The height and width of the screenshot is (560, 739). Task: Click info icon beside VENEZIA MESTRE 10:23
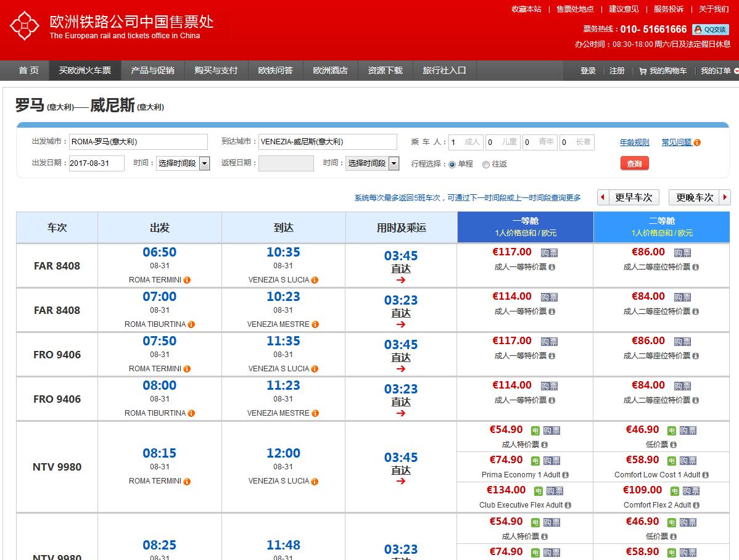click(315, 324)
